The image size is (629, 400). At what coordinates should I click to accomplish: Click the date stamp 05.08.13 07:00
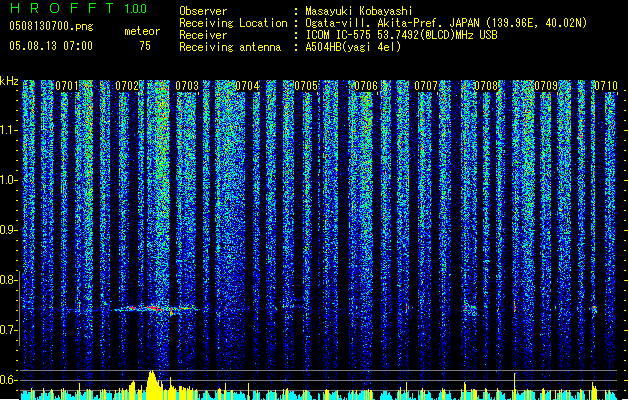pyautogui.click(x=51, y=46)
